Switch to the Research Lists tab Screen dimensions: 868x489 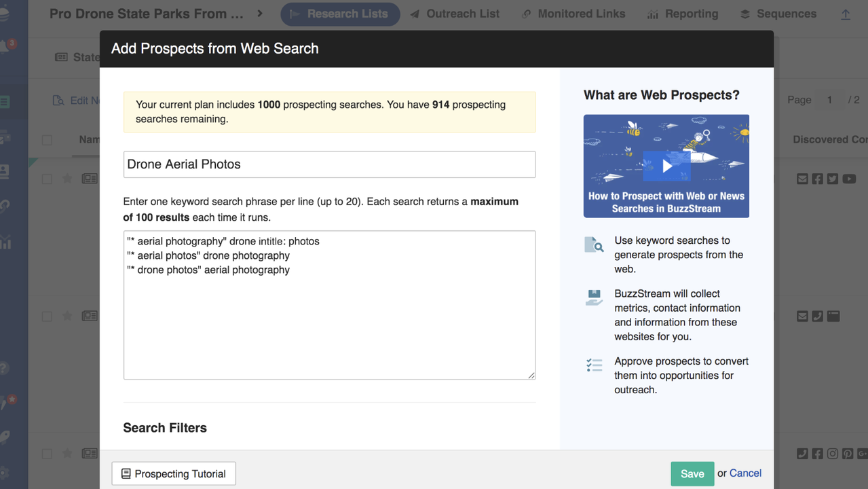[340, 14]
